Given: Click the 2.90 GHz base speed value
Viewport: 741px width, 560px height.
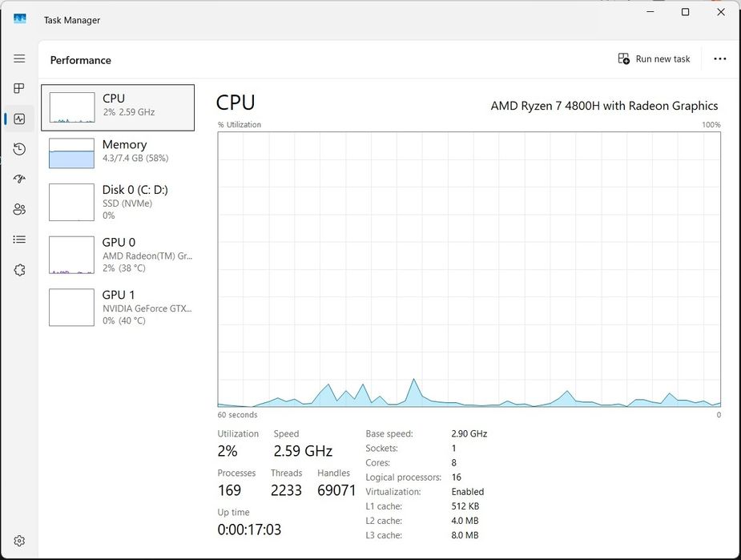Looking at the screenshot, I should point(469,434).
